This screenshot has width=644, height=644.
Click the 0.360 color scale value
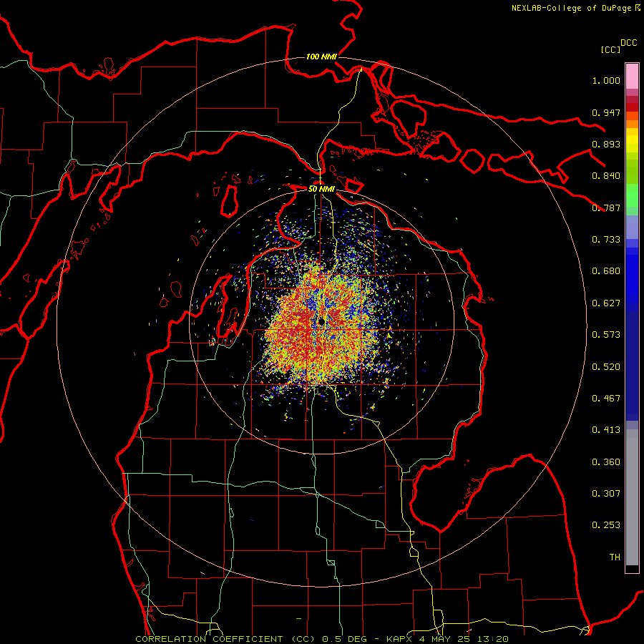(606, 462)
